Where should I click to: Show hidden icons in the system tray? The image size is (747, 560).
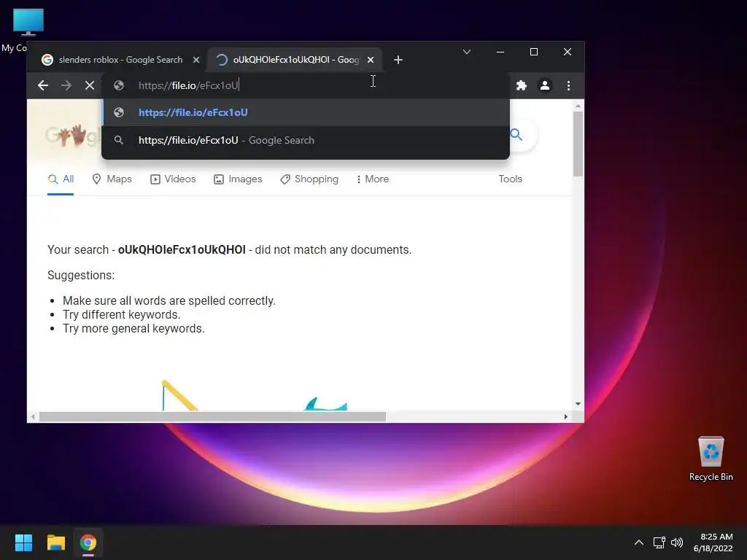click(639, 542)
